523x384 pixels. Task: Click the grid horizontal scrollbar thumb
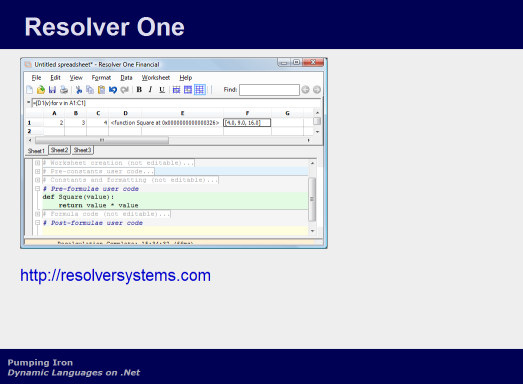[x=102, y=140]
